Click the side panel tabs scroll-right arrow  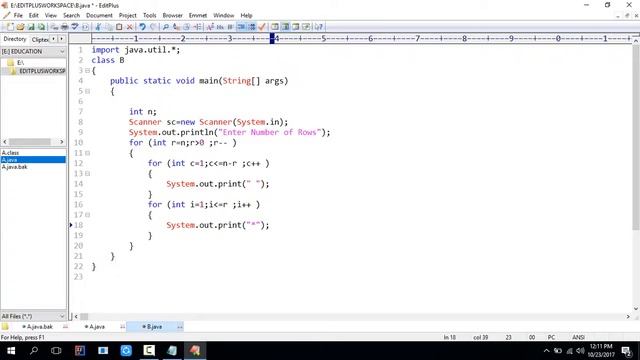point(61,39)
